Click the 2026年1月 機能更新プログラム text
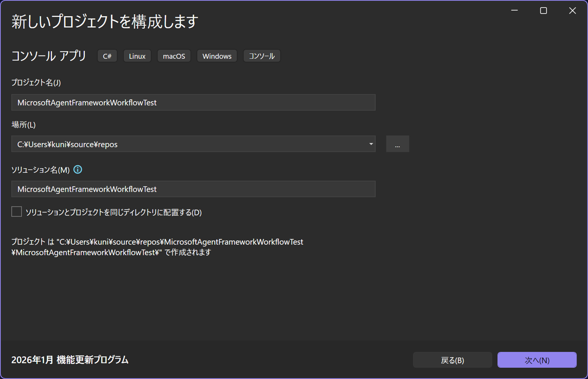Viewport: 588px width, 379px height. point(70,360)
